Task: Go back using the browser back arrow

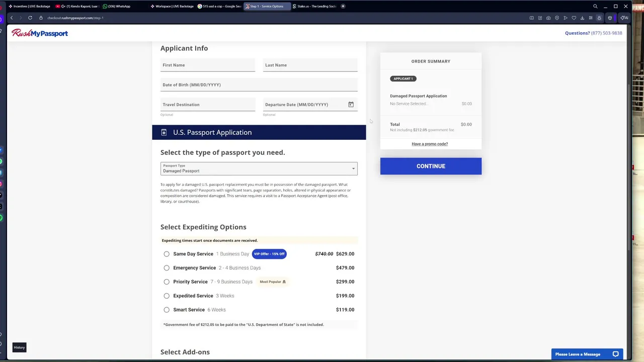Action: [x=12, y=18]
